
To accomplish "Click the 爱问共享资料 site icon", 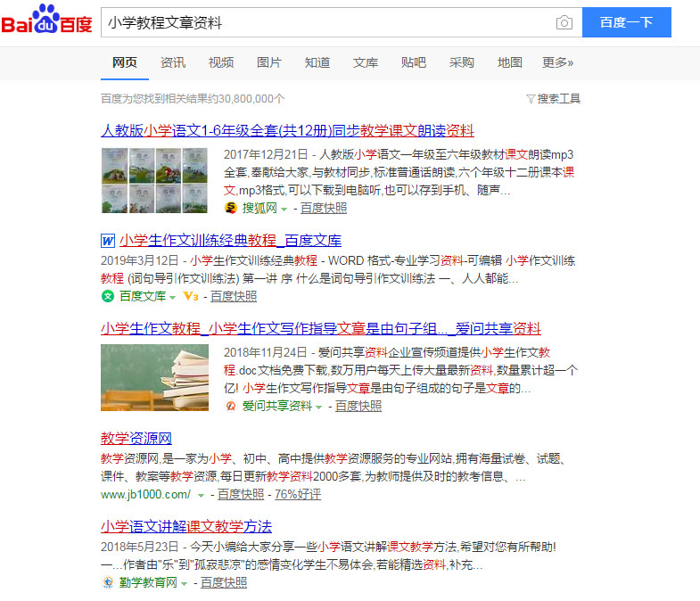I will coord(230,406).
